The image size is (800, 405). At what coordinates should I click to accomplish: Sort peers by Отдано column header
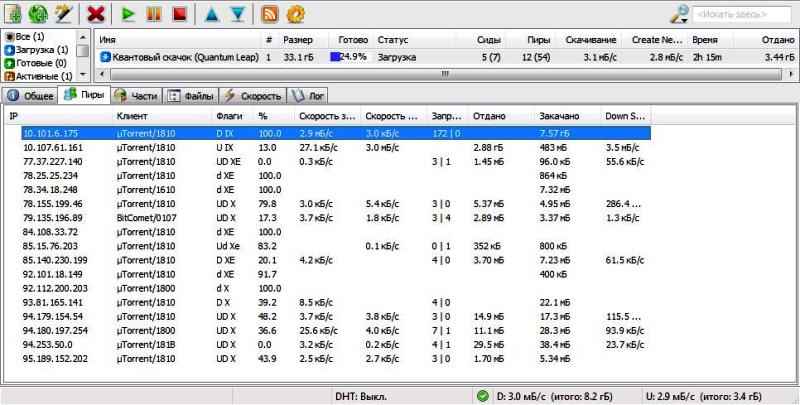(x=502, y=116)
